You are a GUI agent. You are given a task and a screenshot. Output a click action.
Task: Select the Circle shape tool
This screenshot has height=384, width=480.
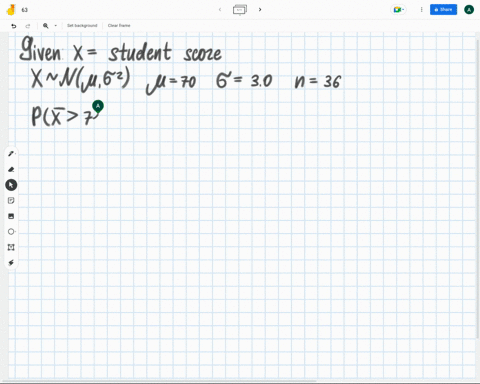pos(11,232)
